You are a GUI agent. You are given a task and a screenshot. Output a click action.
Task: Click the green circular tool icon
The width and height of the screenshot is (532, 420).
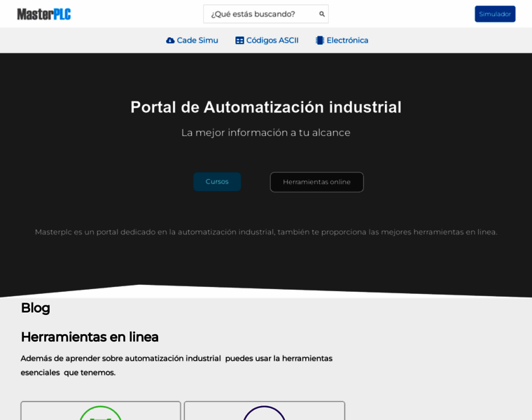point(101,414)
